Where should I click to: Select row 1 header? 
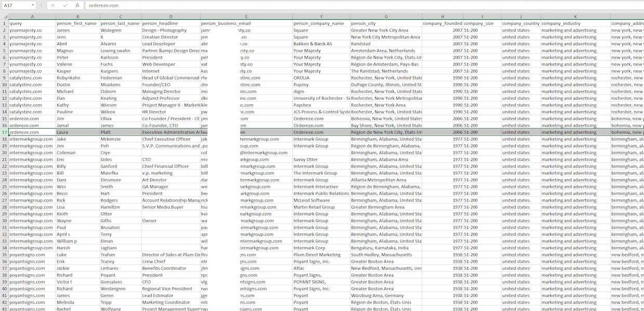click(4, 23)
